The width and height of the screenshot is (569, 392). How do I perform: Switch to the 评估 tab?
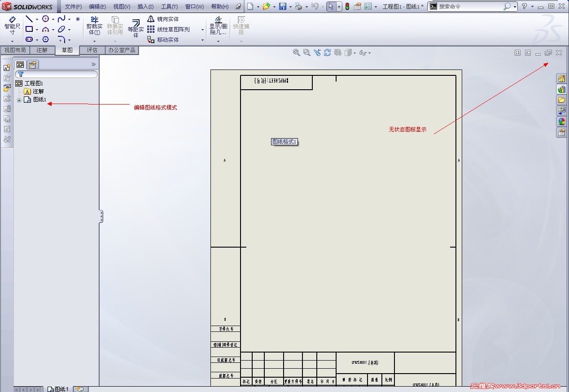pyautogui.click(x=92, y=50)
